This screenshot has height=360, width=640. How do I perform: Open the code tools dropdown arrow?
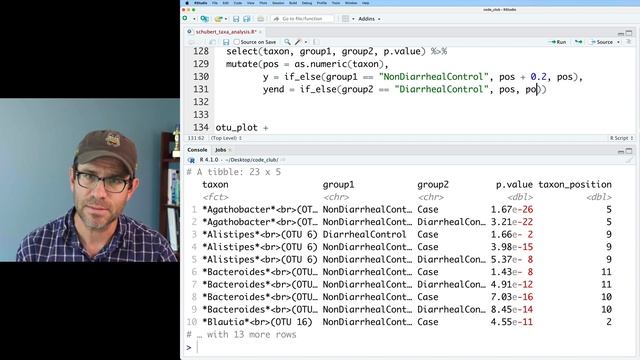click(x=306, y=42)
